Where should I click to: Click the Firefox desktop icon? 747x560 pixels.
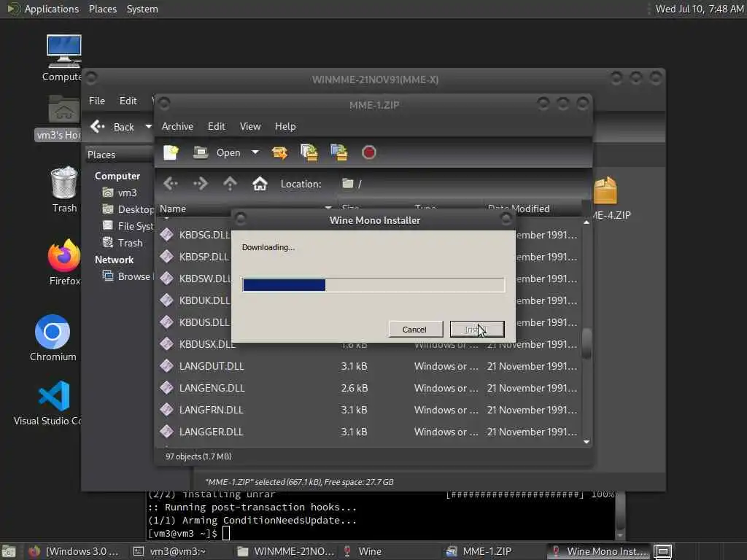[x=64, y=255]
